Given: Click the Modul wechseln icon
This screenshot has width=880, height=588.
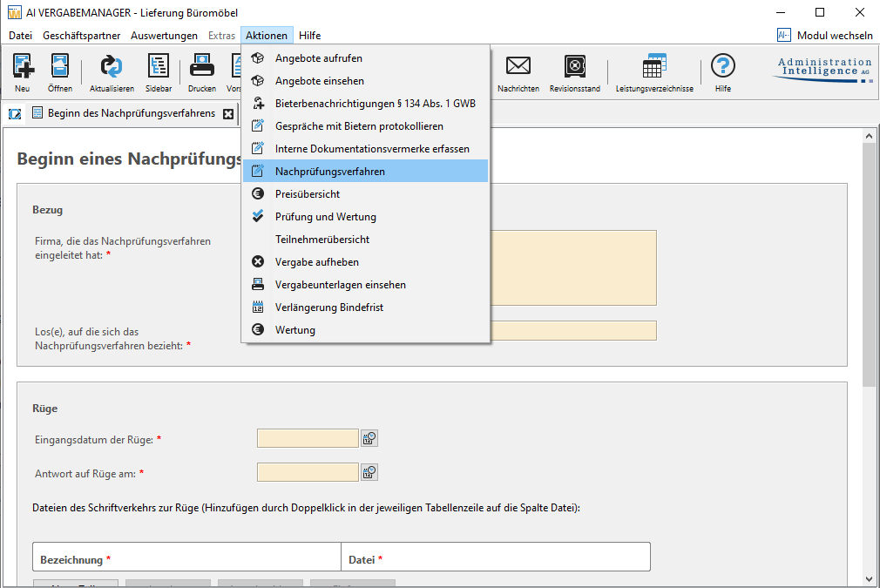Looking at the screenshot, I should click(783, 36).
